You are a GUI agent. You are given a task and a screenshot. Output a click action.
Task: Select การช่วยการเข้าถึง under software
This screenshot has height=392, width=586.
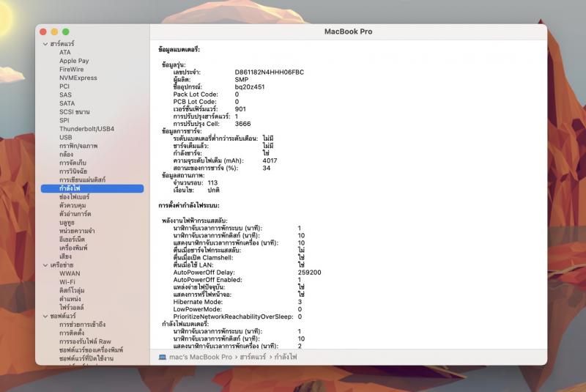click(x=82, y=325)
